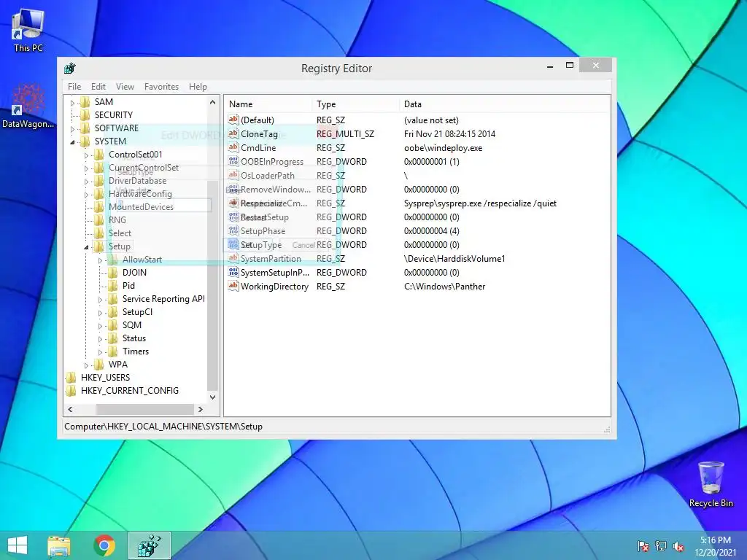Select the MountedDevices key
Screen dimensions: 747x560
pyautogui.click(x=141, y=206)
